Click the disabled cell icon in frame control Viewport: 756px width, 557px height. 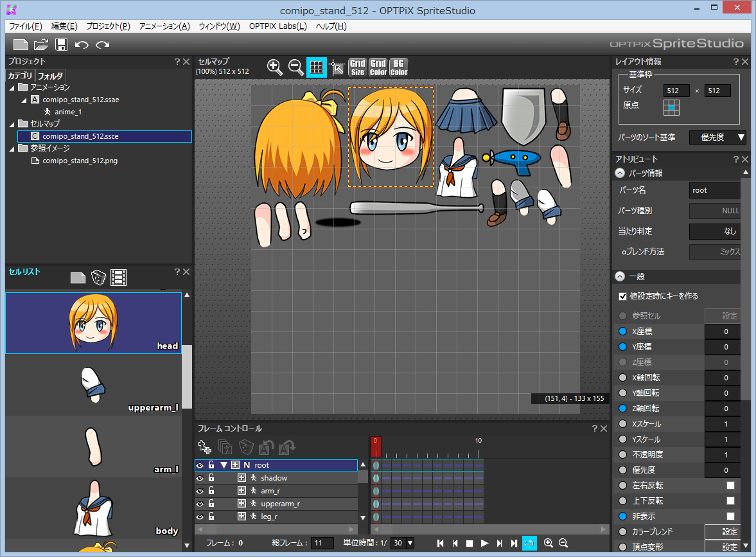[x=246, y=447]
